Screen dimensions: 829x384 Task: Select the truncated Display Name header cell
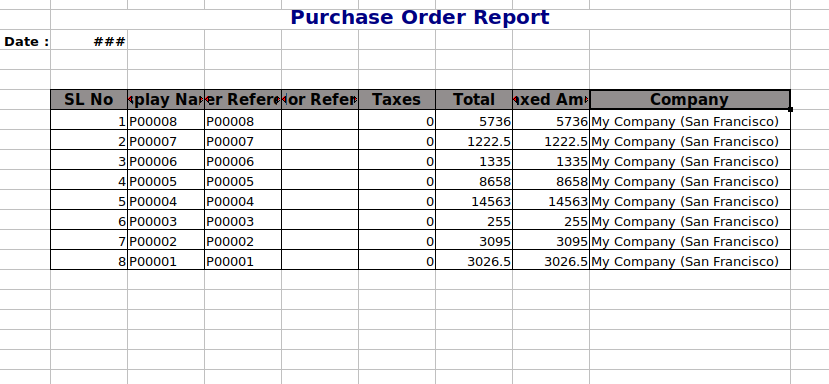(x=166, y=99)
